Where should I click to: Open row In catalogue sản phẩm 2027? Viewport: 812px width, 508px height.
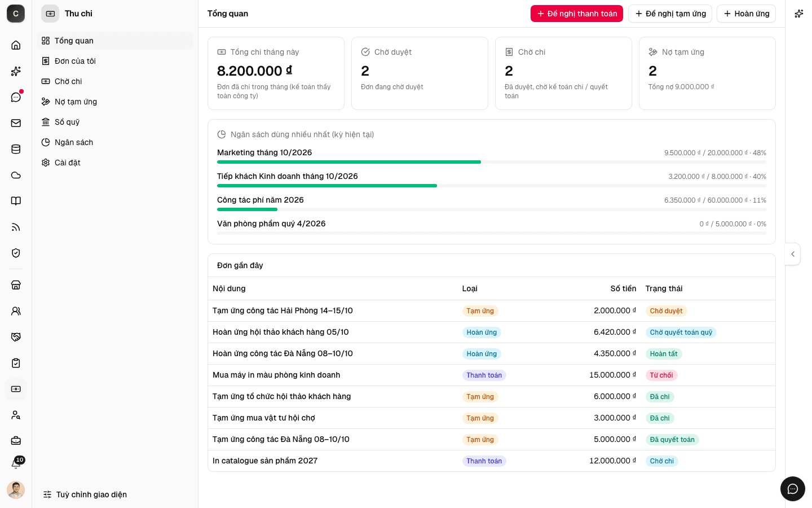click(x=492, y=461)
